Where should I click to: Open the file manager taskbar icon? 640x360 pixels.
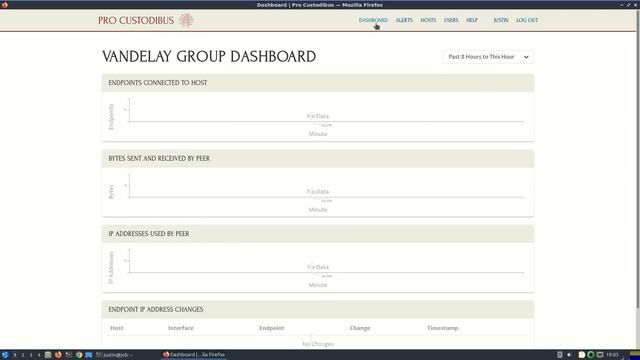(48, 355)
